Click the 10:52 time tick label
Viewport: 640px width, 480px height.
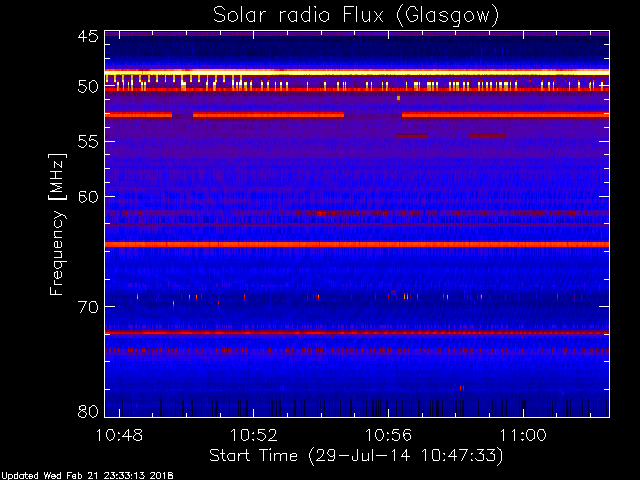(x=254, y=435)
